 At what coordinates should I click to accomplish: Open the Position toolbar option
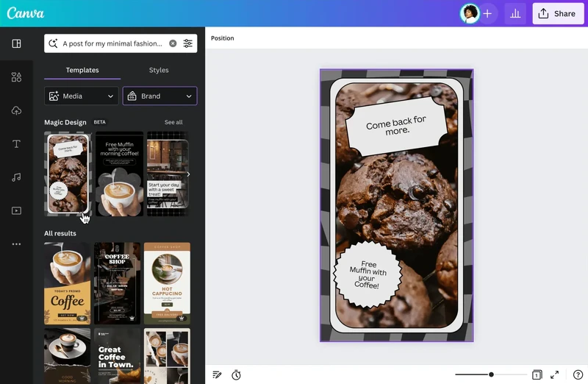[x=223, y=38]
